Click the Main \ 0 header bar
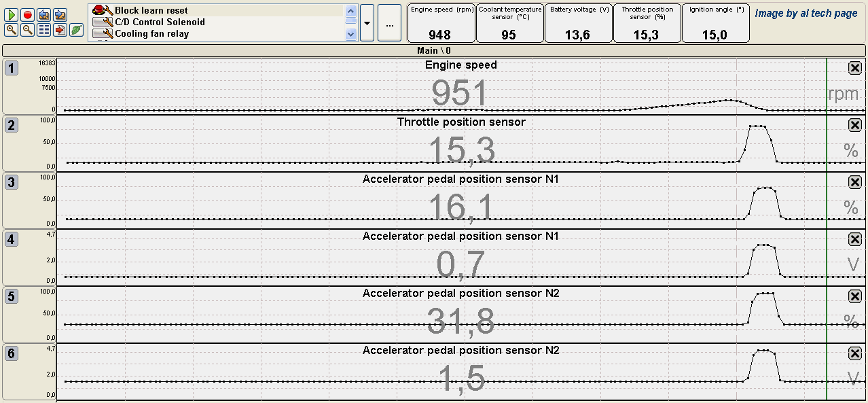This screenshot has height=403, width=868. [433, 50]
